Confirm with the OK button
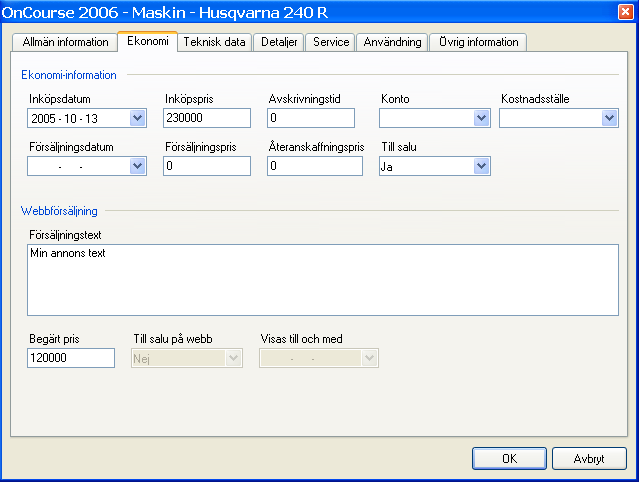 click(509, 458)
